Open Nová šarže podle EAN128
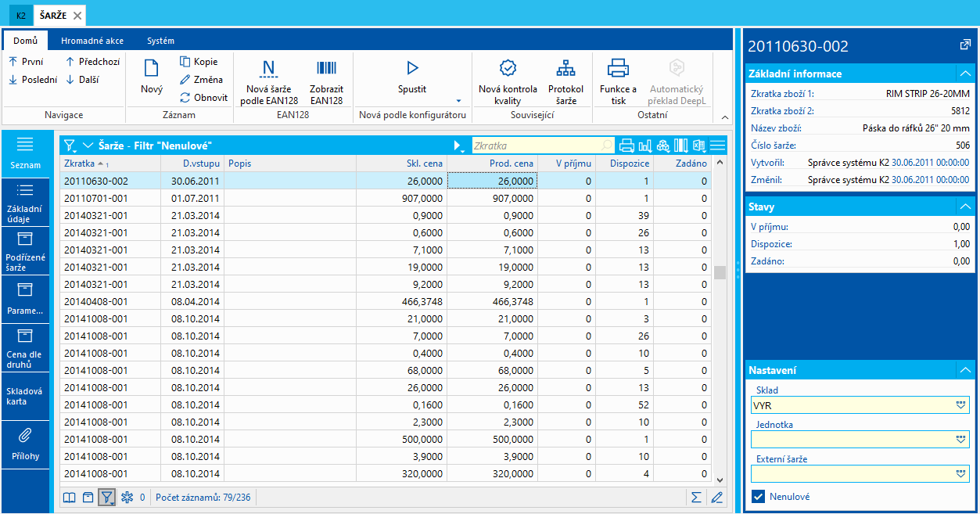Image resolution: width=980 pixels, height=514 pixels. 268,69
